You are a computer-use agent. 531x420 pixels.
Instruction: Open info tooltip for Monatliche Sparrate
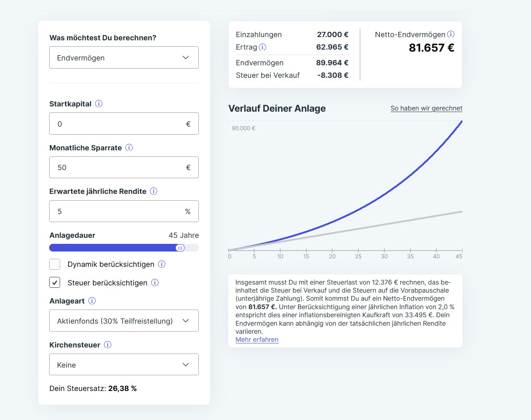point(129,148)
